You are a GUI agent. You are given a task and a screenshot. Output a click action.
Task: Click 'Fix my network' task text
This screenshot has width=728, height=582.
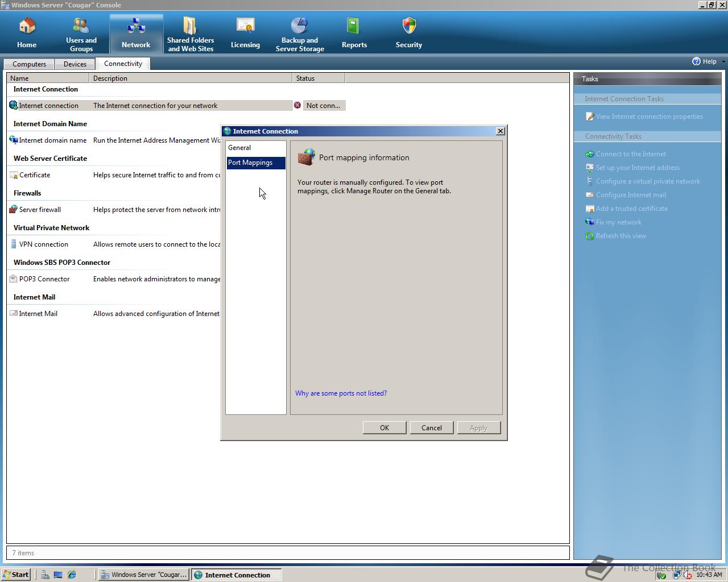pyautogui.click(x=619, y=222)
